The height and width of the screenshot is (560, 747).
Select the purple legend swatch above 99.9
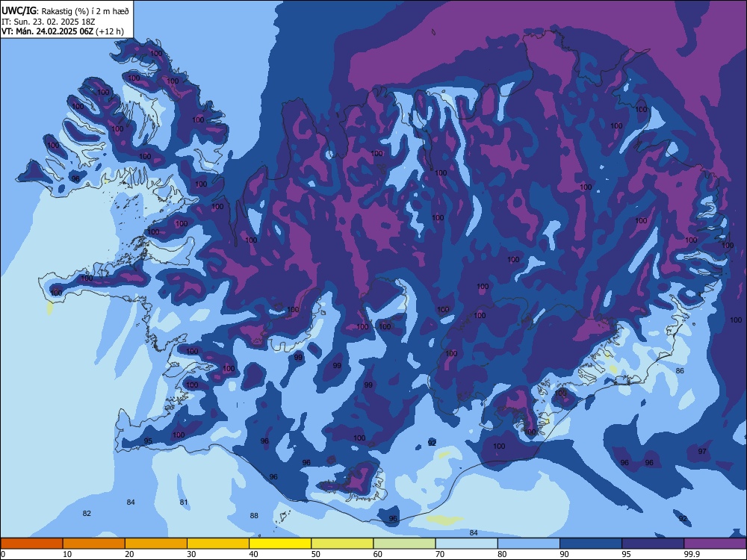tap(715, 544)
